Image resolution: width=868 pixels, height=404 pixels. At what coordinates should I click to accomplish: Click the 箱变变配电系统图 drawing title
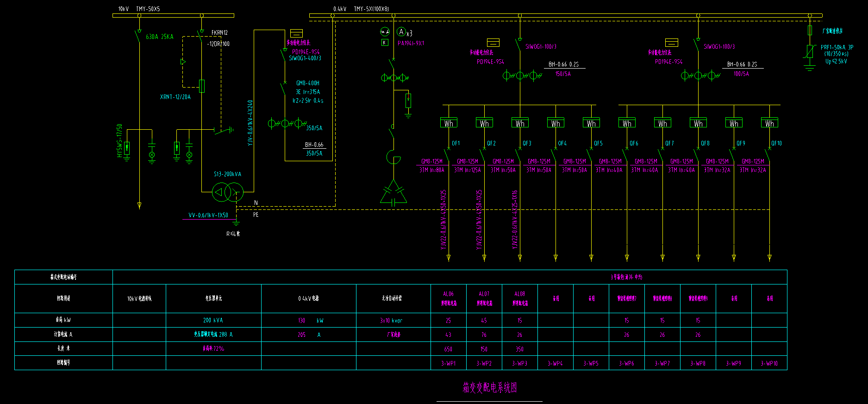coord(489,388)
